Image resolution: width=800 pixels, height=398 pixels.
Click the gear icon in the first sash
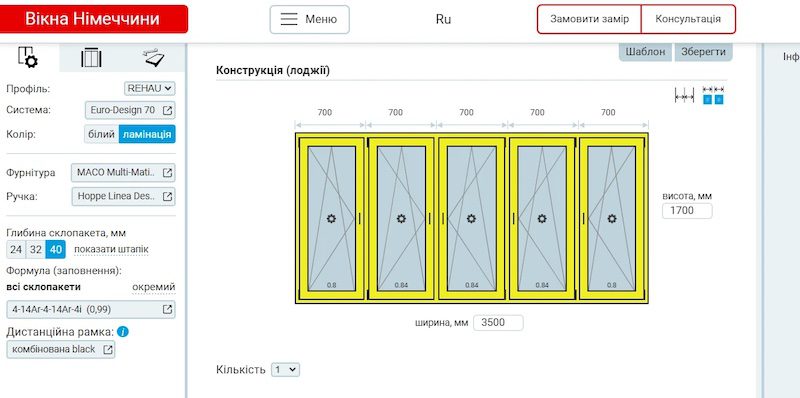[331, 219]
